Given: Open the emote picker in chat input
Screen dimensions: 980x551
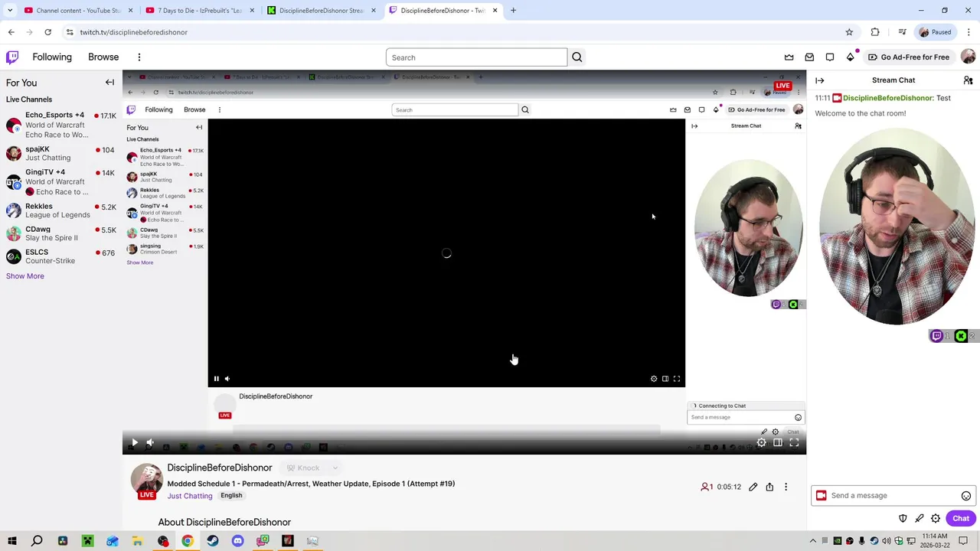Looking at the screenshot, I should [966, 496].
